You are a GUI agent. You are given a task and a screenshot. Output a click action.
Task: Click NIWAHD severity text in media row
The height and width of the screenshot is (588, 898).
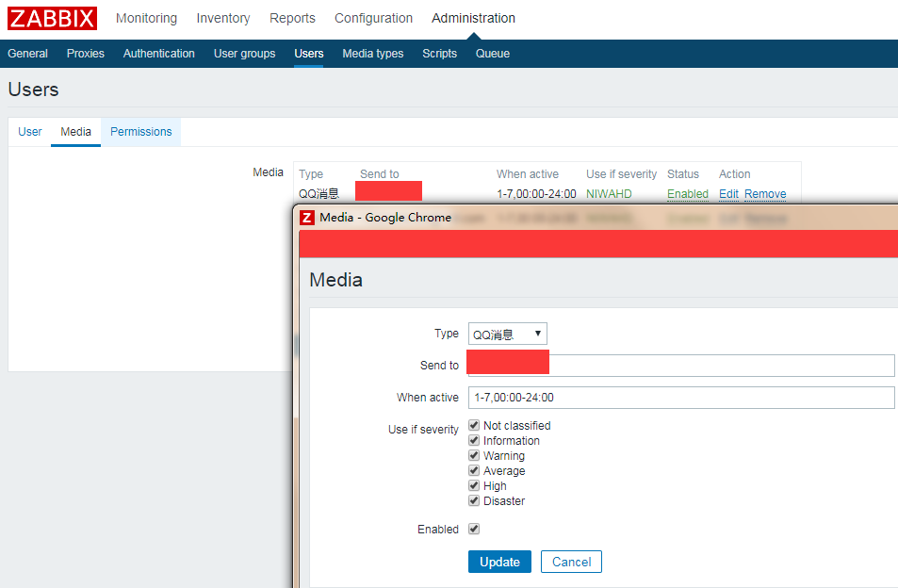click(x=609, y=194)
